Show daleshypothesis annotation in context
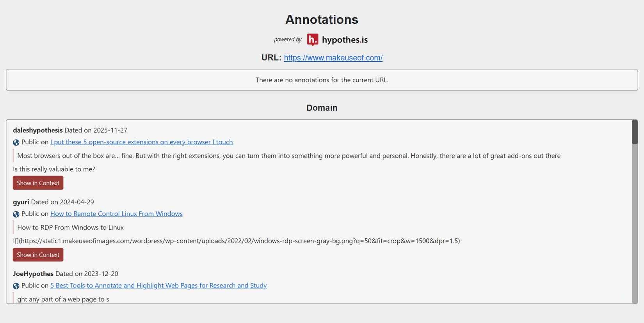The width and height of the screenshot is (644, 323). [38, 183]
